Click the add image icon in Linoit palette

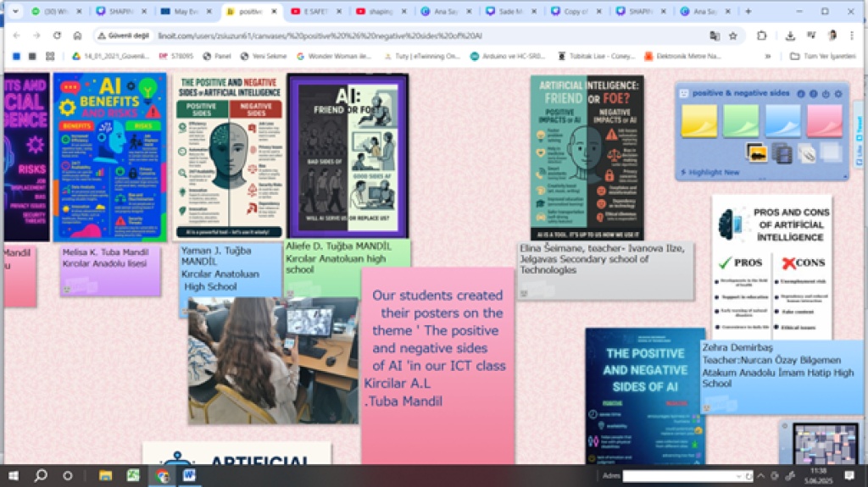click(756, 152)
